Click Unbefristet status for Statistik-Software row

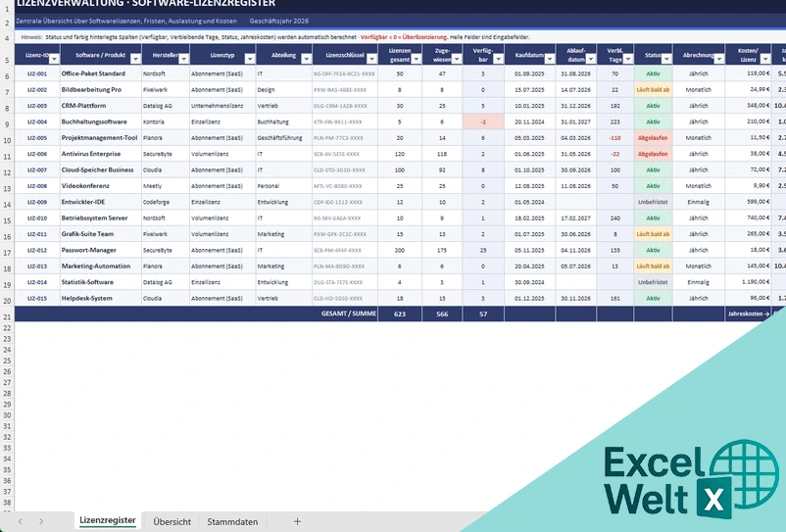pos(653,282)
